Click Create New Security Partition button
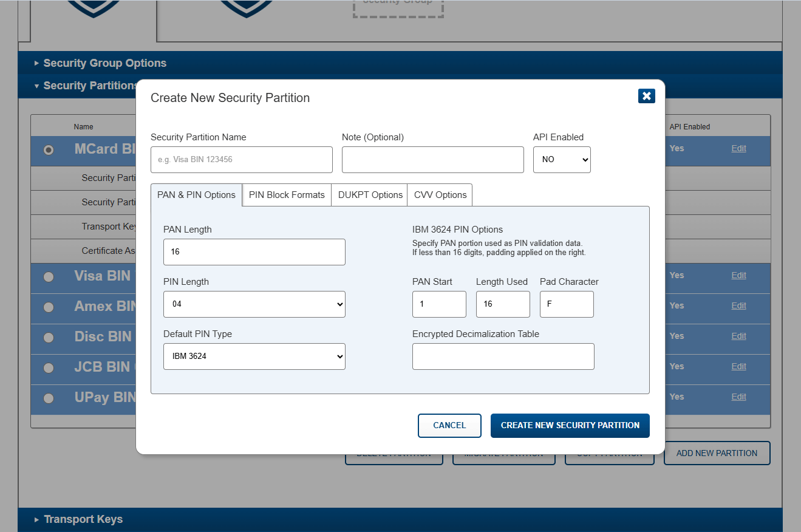 click(570, 426)
